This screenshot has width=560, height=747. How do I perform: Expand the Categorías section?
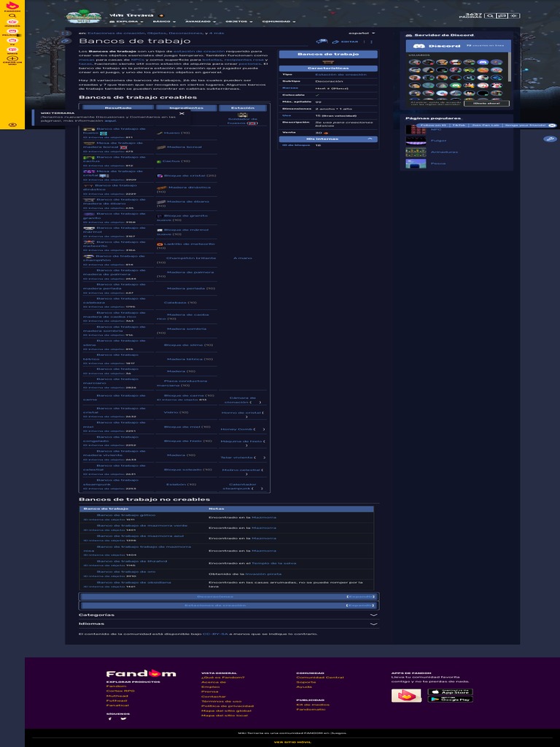point(373,615)
